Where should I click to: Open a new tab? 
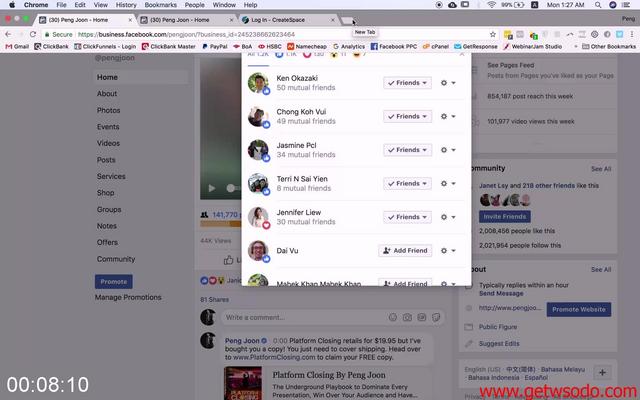(x=347, y=20)
